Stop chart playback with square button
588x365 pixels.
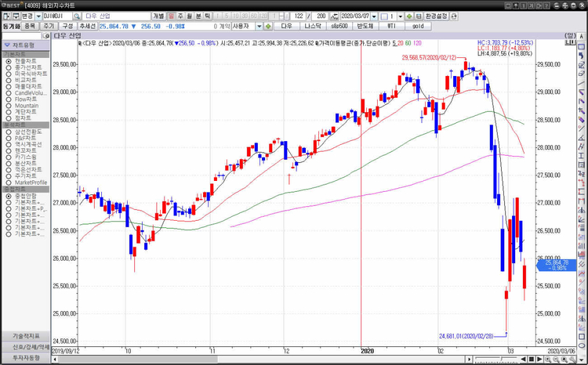tap(532, 360)
